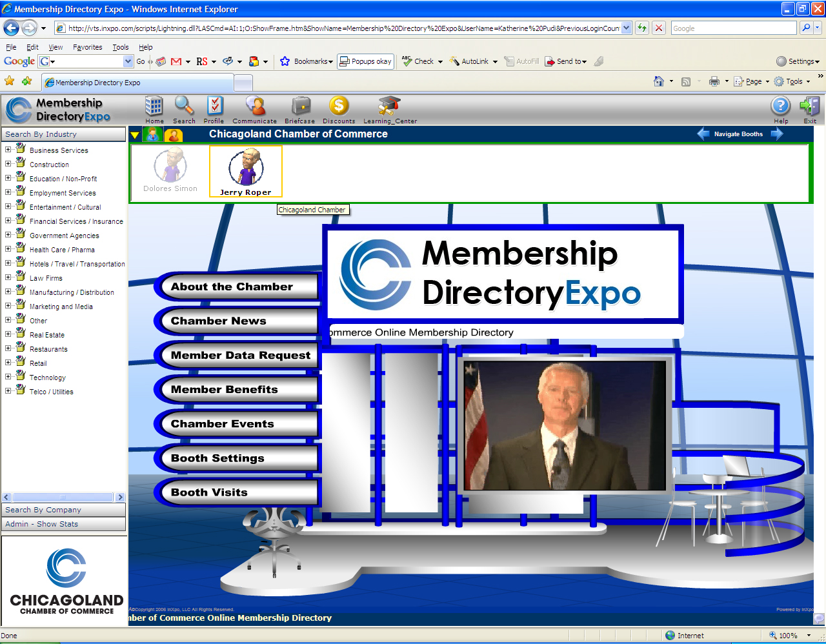826x644 pixels.
Task: Select the Membership Directory Expo browser tab
Action: click(x=137, y=83)
